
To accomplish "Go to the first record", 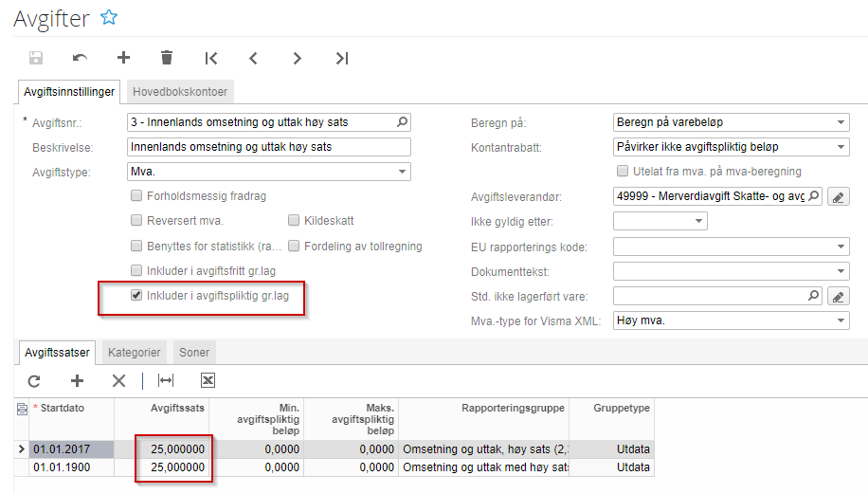I will click(x=210, y=58).
